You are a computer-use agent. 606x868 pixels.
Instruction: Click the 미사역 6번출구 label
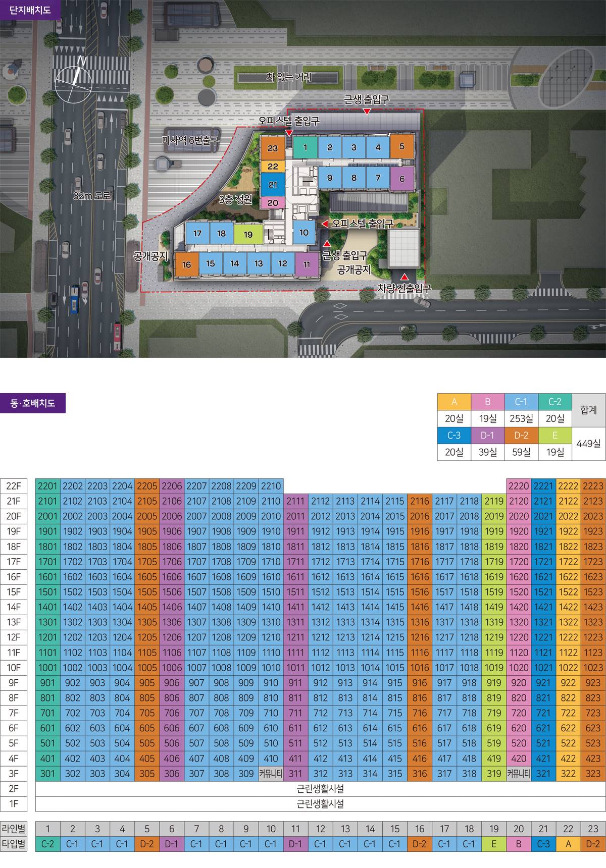click(190, 141)
